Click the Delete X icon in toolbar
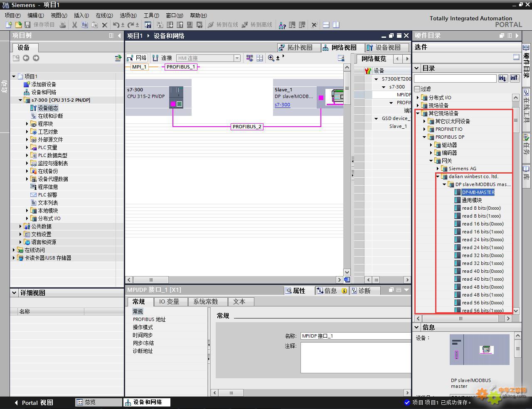This screenshot has width=532, height=409. 105,25
